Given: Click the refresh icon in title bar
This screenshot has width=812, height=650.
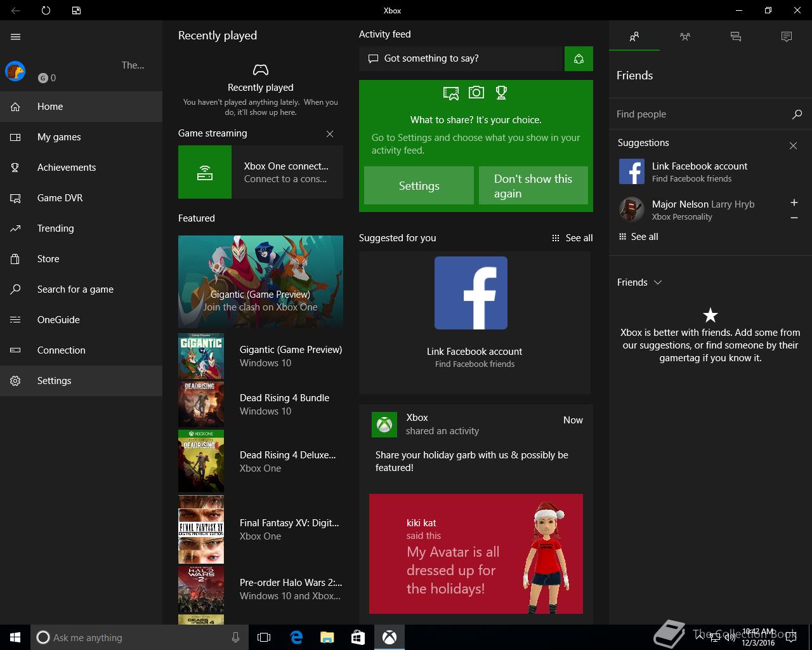Looking at the screenshot, I should pos(46,11).
